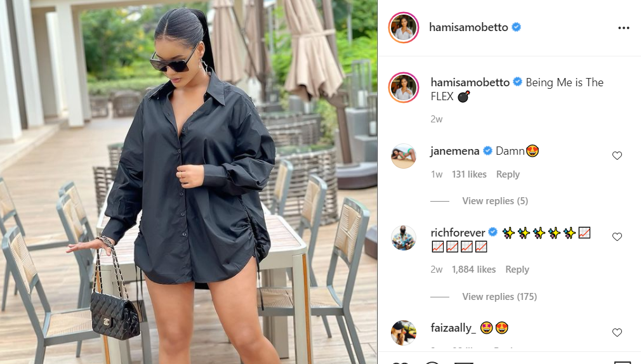Like janemena's comment with the heart
This screenshot has height=364, width=641.
[617, 155]
